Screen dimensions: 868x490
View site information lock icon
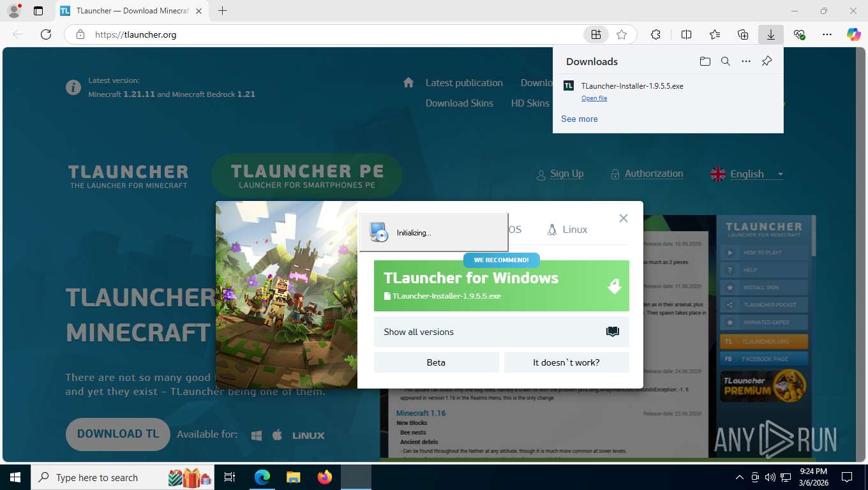click(x=80, y=34)
